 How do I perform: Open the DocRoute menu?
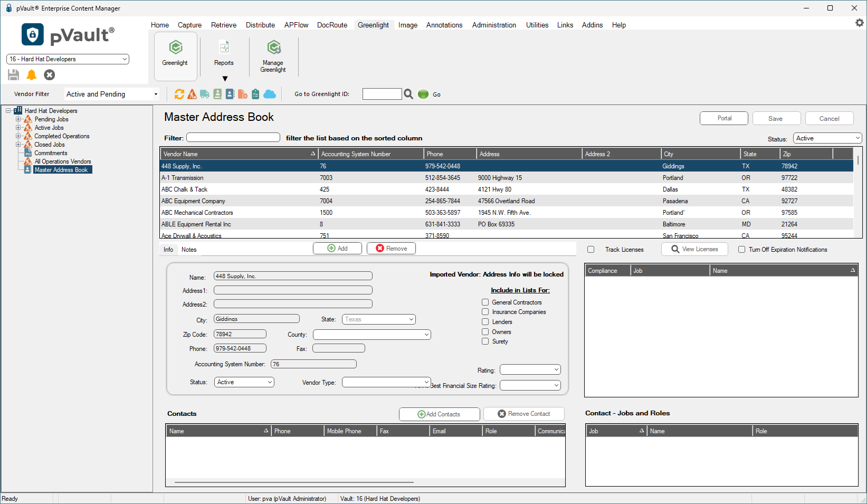click(332, 25)
